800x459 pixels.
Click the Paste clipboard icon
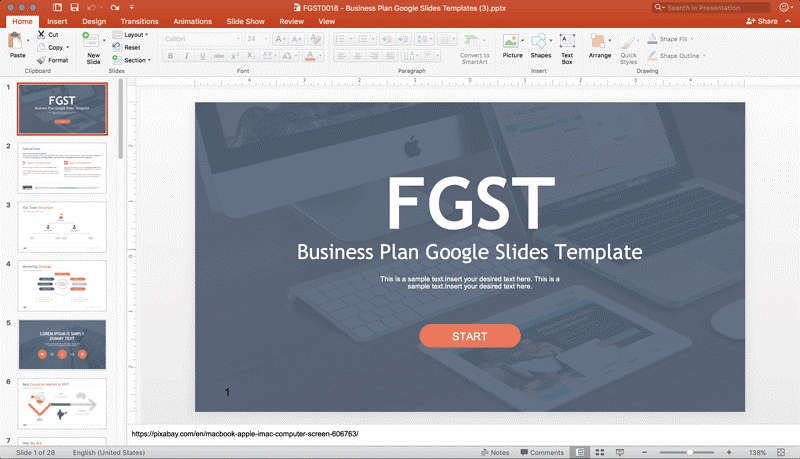point(16,41)
